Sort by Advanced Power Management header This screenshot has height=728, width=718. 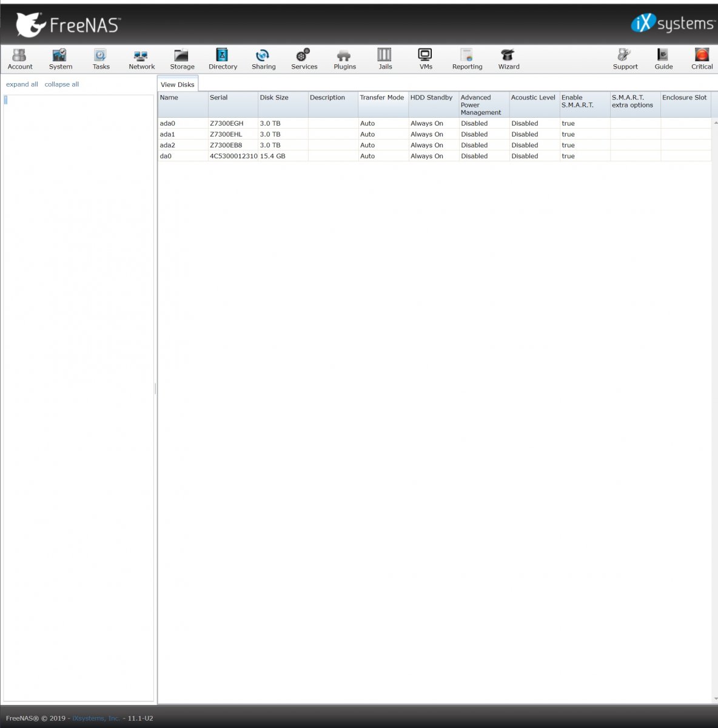(x=484, y=104)
